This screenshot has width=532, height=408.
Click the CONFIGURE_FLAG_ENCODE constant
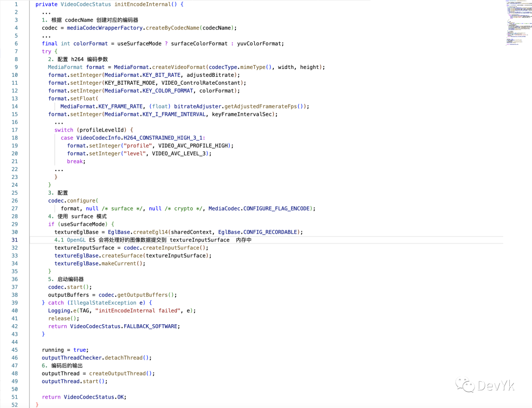coord(279,208)
